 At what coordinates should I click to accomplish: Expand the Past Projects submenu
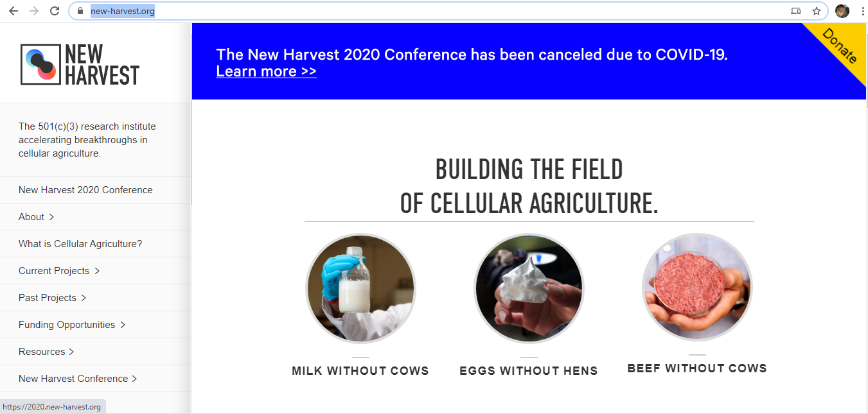point(53,298)
